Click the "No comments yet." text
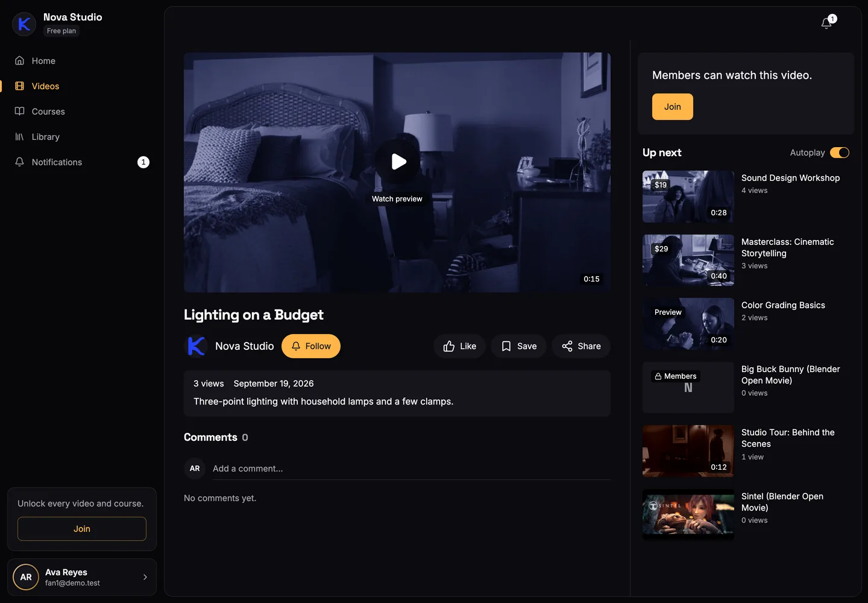Screen dimensions: 868x603 pos(220,498)
